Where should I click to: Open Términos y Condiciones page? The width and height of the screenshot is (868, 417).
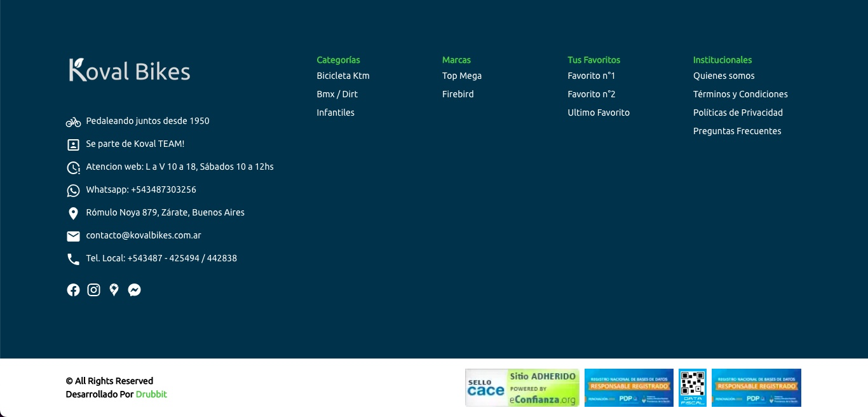[x=740, y=94]
